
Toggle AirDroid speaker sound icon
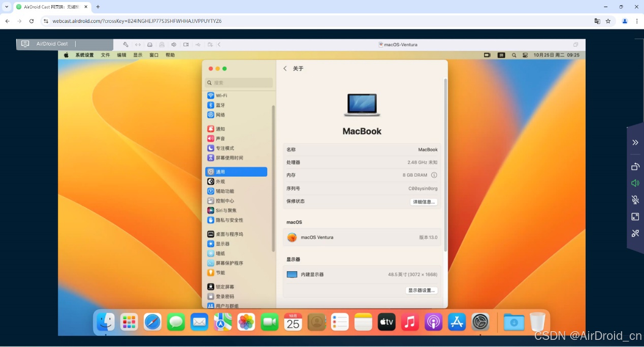635,183
